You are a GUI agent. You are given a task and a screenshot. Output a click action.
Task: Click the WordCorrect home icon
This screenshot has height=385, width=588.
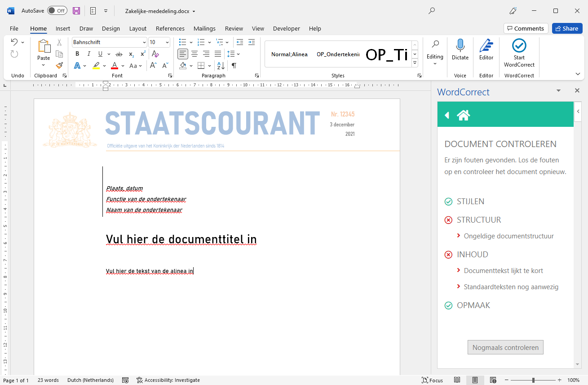point(463,115)
